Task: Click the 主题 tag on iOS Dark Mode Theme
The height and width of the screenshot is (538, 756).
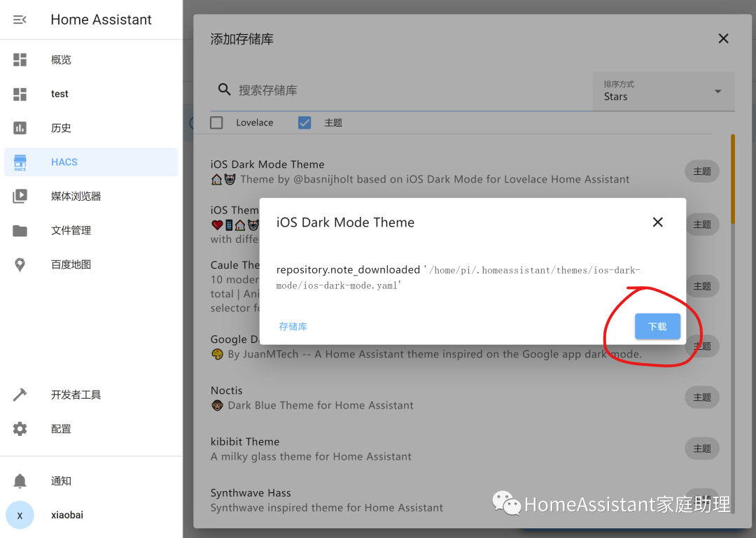Action: (702, 171)
